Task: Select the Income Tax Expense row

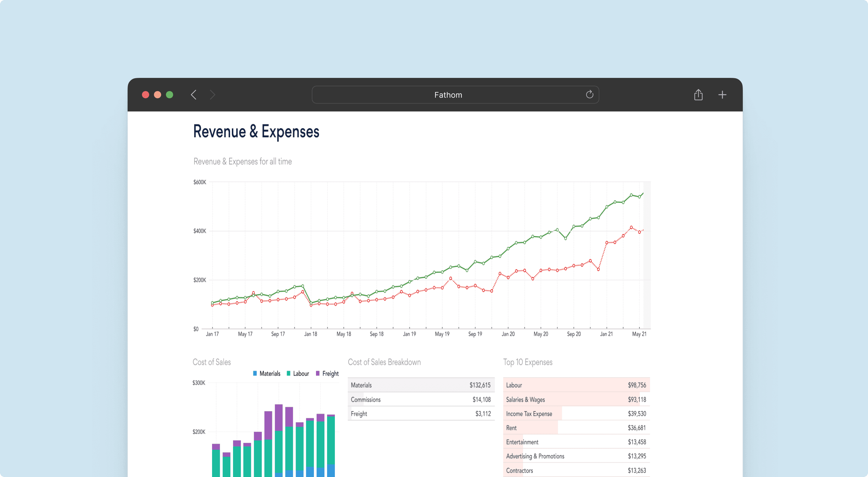Action: 576,413
